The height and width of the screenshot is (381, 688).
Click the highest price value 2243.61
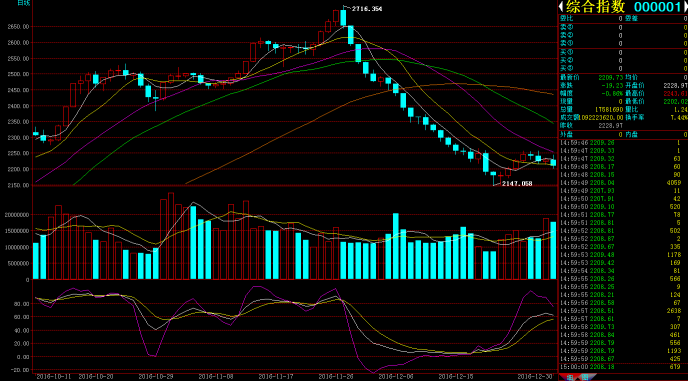coord(675,93)
